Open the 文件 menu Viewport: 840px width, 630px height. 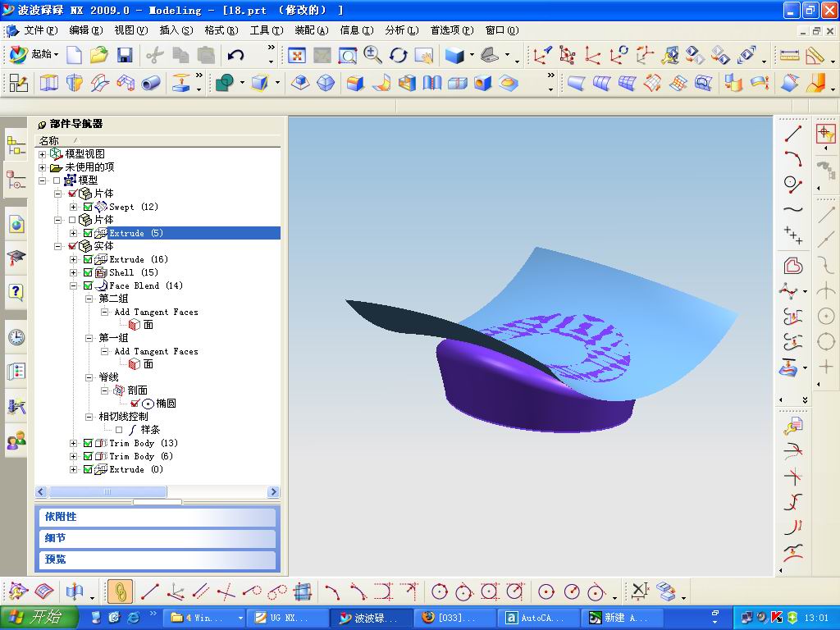pos(40,30)
